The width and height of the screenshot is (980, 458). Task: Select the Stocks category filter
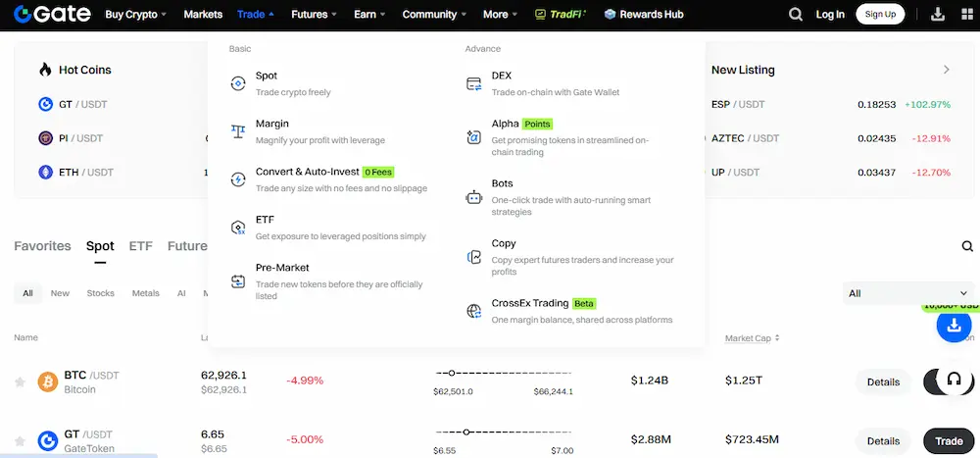tap(101, 293)
